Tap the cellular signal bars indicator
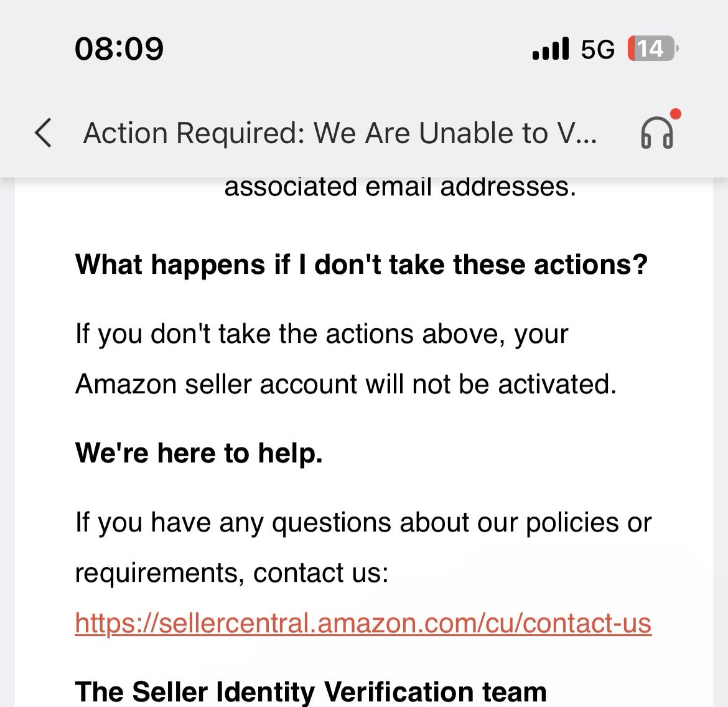Screen dimensions: 728x707 [550, 49]
